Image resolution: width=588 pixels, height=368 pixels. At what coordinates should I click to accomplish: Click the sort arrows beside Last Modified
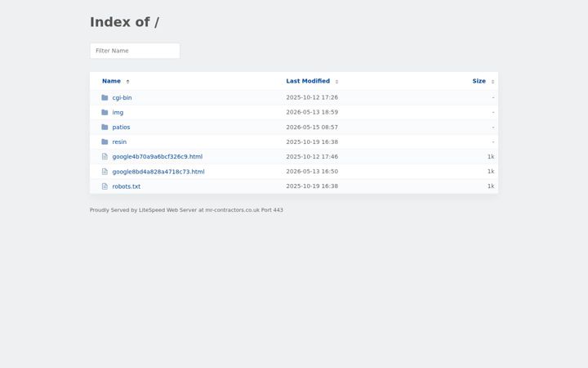(x=336, y=82)
